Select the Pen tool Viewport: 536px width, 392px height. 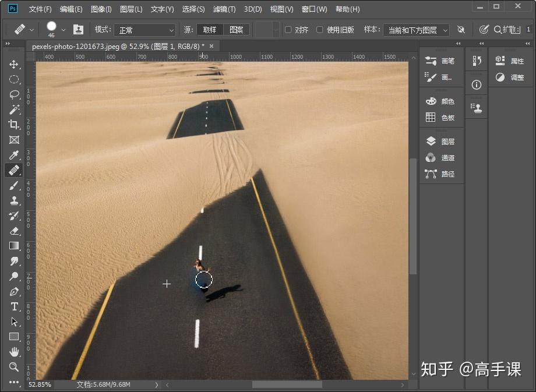[14, 291]
